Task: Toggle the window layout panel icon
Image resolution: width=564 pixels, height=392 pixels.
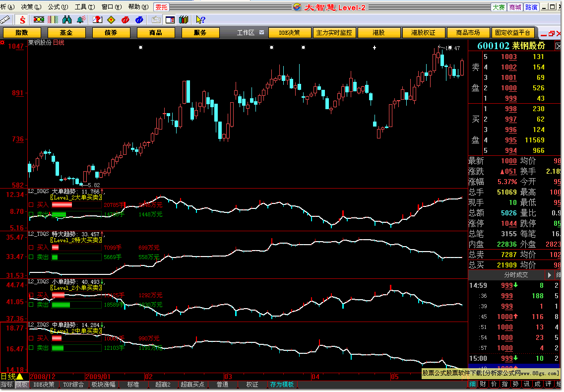Action: tap(170, 20)
